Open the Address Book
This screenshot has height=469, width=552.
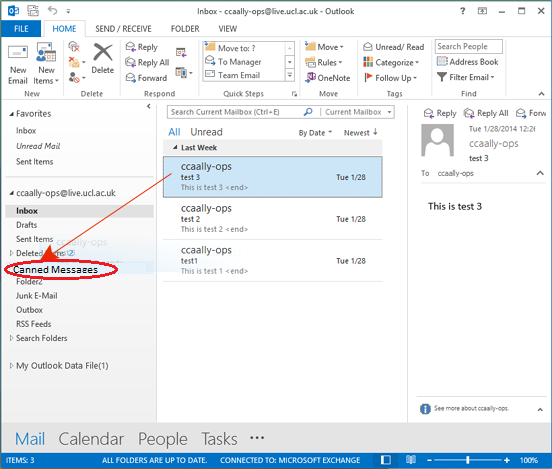point(468,62)
